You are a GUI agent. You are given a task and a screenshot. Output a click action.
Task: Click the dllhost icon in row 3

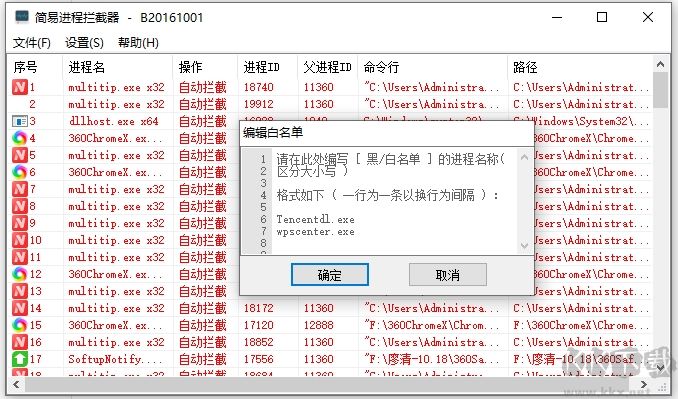coord(19,121)
